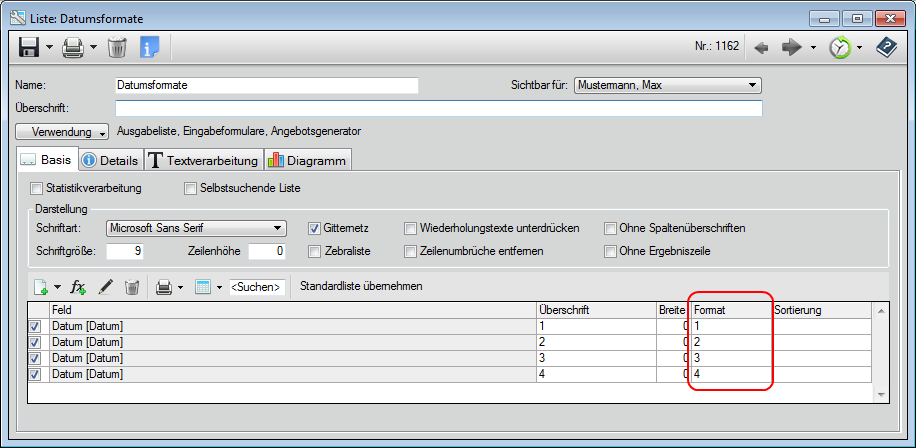Click the Breite column header

(673, 310)
